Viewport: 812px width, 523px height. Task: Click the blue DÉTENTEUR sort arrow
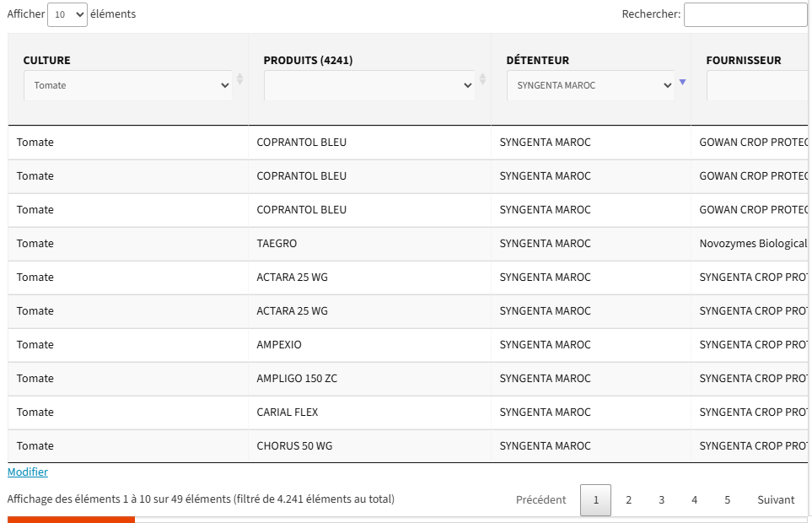[682, 82]
